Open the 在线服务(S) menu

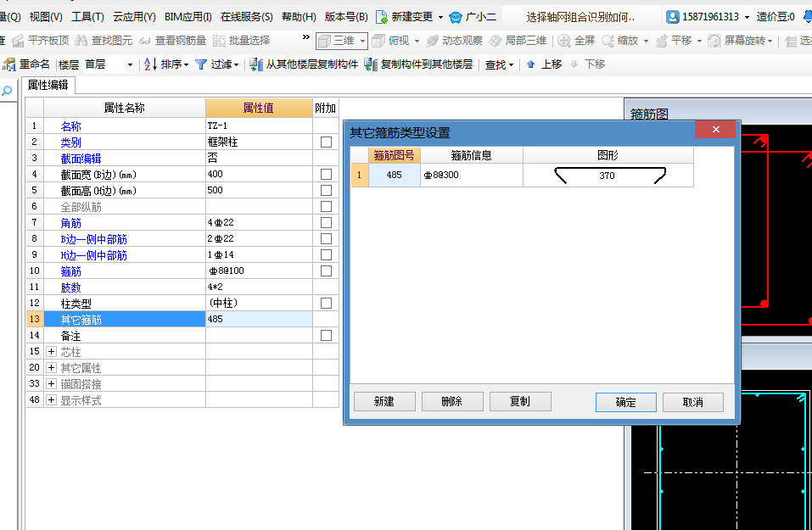(247, 17)
